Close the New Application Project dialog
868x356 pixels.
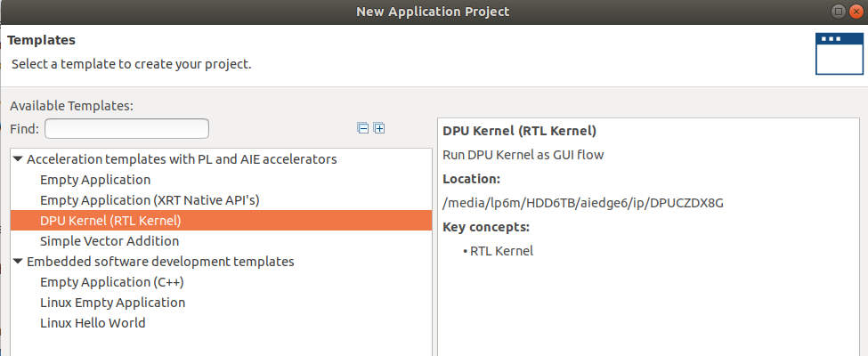[856, 12]
